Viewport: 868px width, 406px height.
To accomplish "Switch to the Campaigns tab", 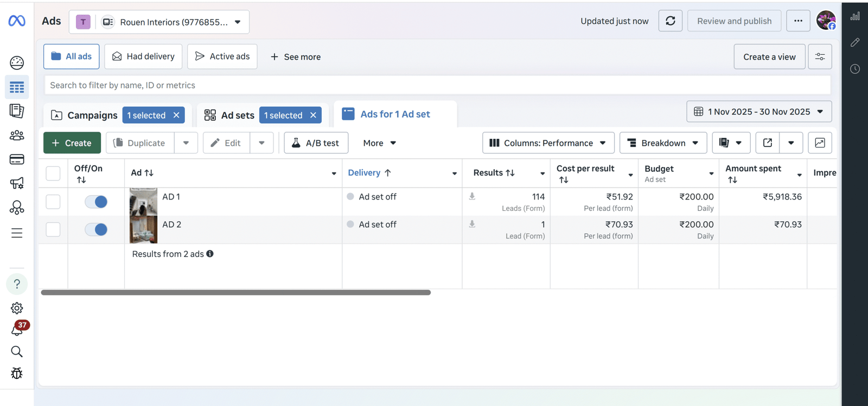I will tap(85, 115).
